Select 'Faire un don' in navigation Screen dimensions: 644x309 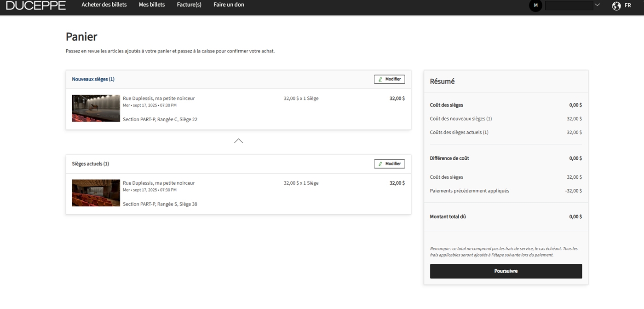[229, 5]
